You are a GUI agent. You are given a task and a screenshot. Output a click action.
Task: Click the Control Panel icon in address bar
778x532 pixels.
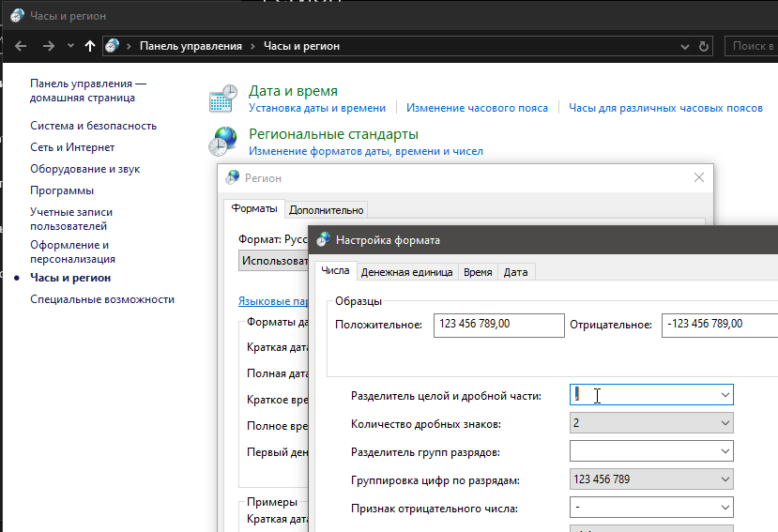click(113, 46)
